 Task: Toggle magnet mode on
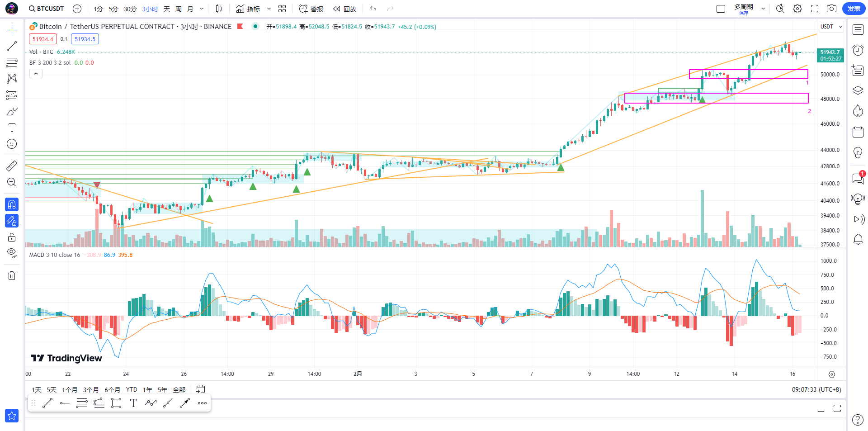(x=12, y=204)
